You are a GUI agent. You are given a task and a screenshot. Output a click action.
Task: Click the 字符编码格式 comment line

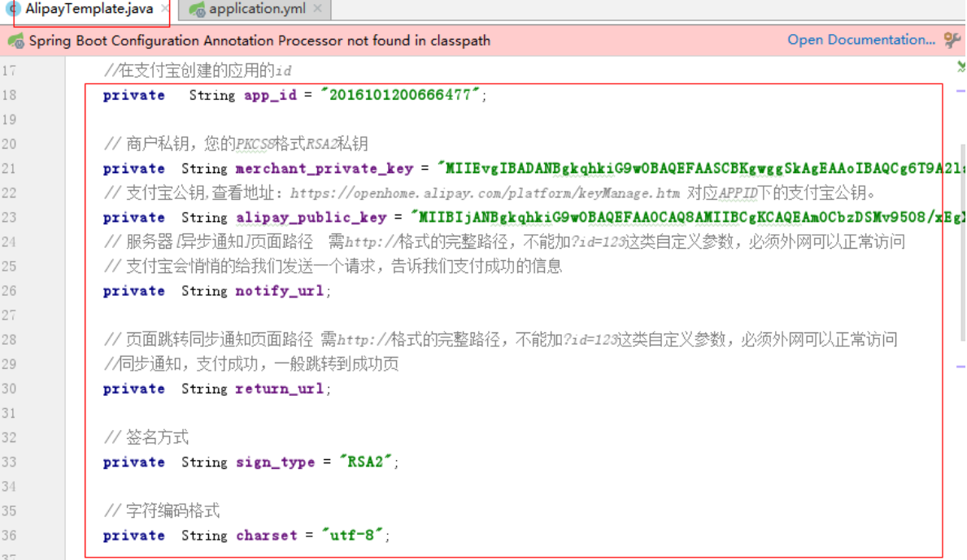pyautogui.click(x=162, y=510)
